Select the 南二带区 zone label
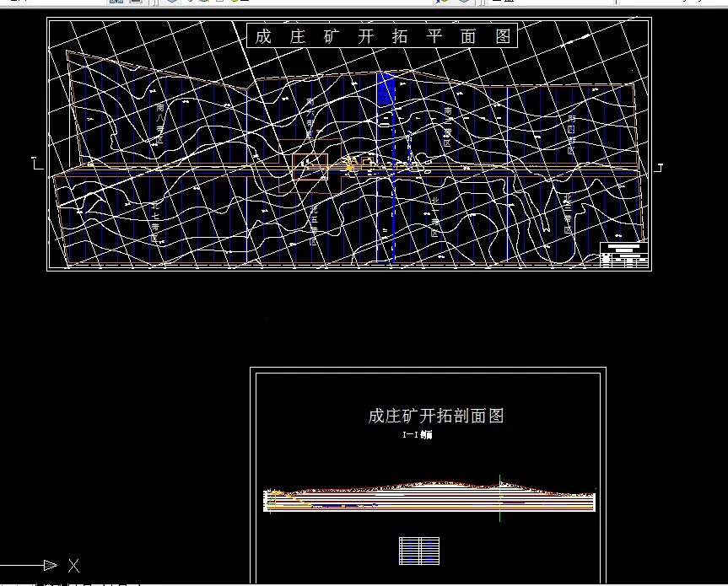The width and height of the screenshot is (728, 586). 448,126
